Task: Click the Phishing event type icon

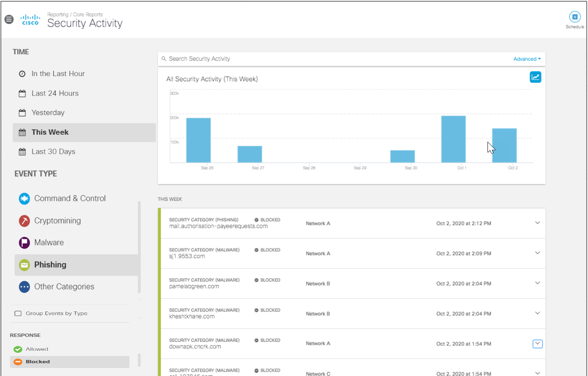Action: (24, 264)
